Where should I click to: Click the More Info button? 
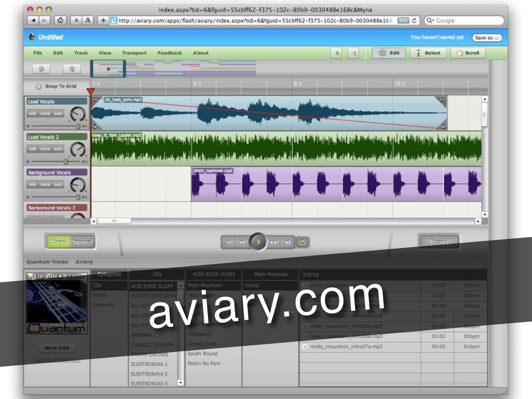click(x=57, y=348)
